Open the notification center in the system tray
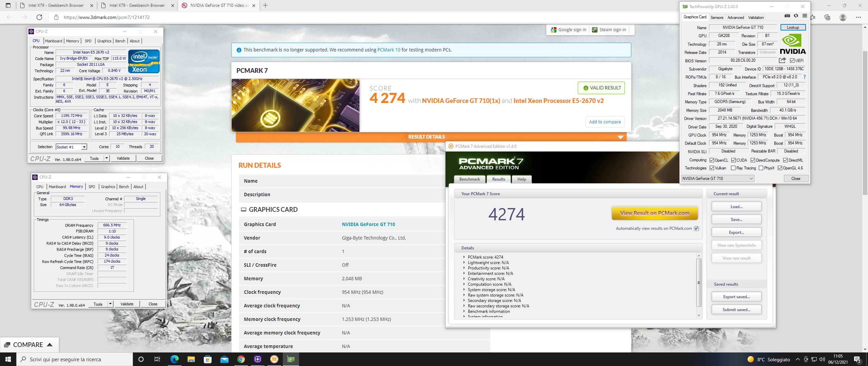The width and height of the screenshot is (868, 366). (857, 360)
